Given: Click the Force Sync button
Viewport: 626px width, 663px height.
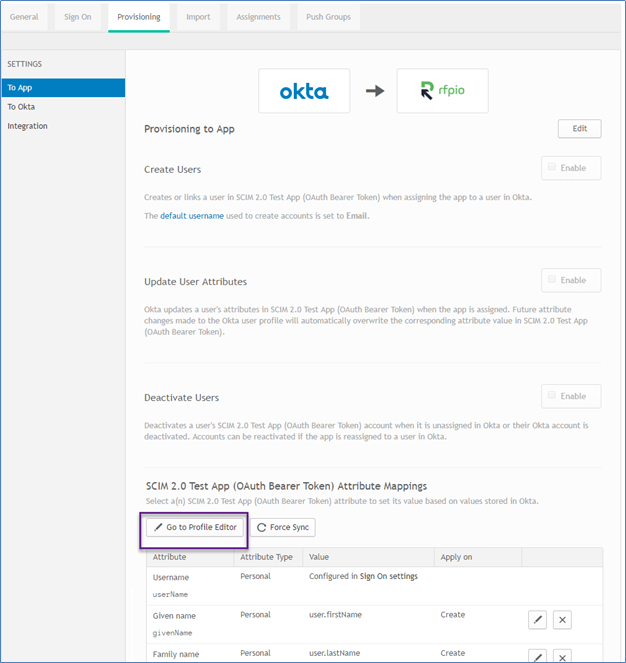Looking at the screenshot, I should (x=283, y=527).
